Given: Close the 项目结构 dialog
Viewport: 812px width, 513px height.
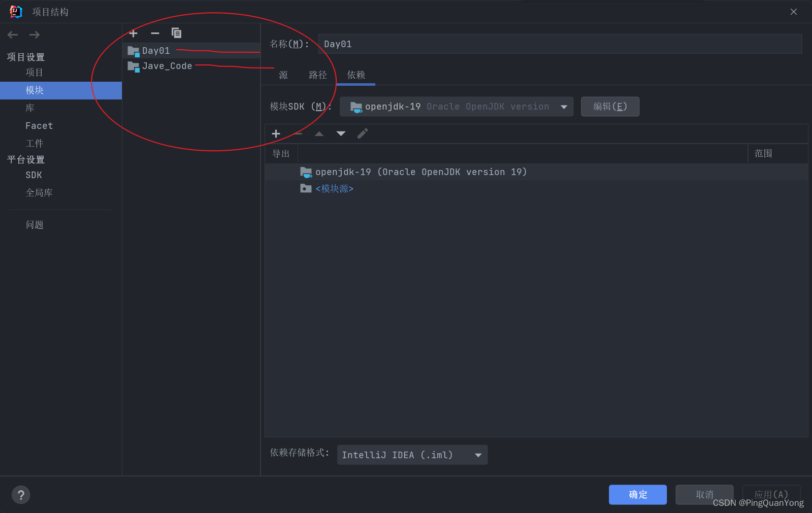Looking at the screenshot, I should coord(794,12).
